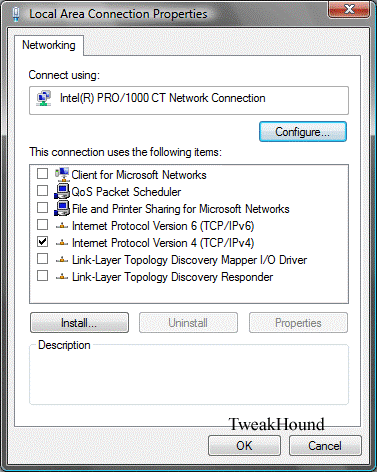The height and width of the screenshot is (472, 377).
Task: Open the Configure adapter dialog
Action: pyautogui.click(x=303, y=132)
